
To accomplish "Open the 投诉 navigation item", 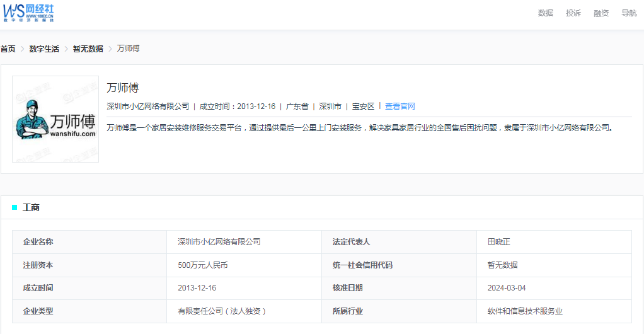I will 573,13.
